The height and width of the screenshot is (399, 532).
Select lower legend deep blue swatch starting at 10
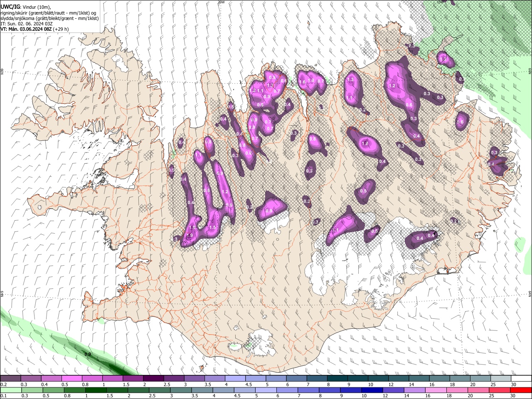(x=372, y=390)
